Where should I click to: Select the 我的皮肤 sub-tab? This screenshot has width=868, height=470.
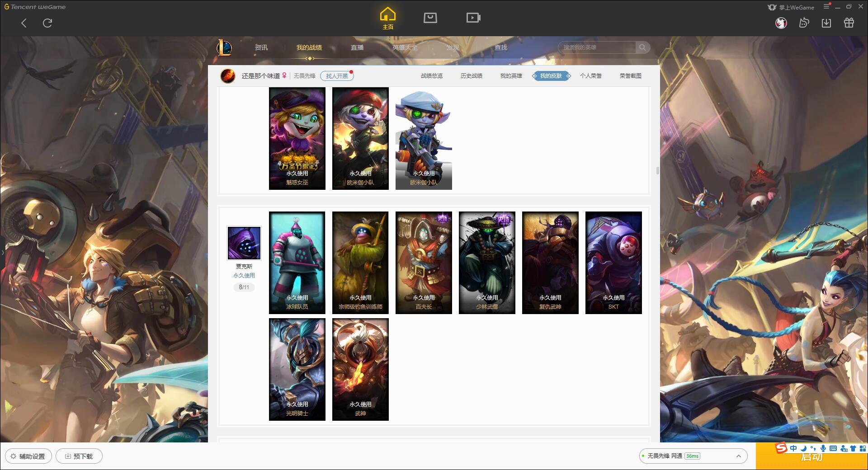point(551,76)
